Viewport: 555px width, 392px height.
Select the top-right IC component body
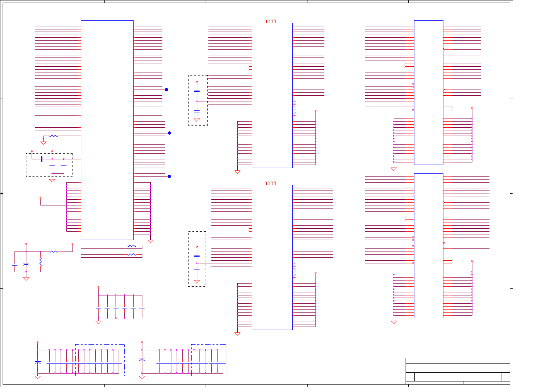[428, 92]
